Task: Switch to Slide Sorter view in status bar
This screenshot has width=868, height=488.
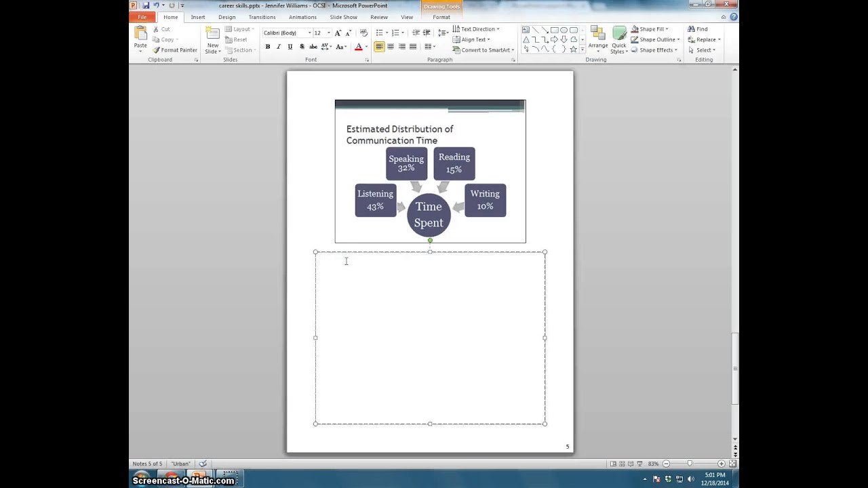Action: point(622,464)
